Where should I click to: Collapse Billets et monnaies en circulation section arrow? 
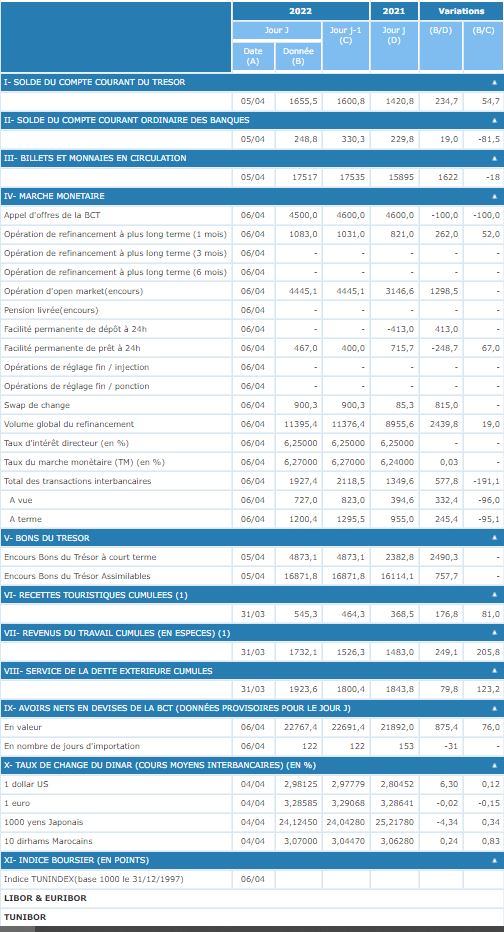(x=494, y=159)
